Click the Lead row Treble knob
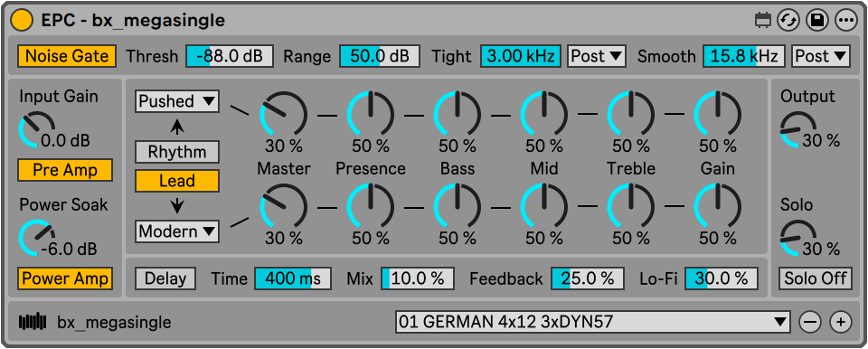The image size is (868, 349). point(631,206)
